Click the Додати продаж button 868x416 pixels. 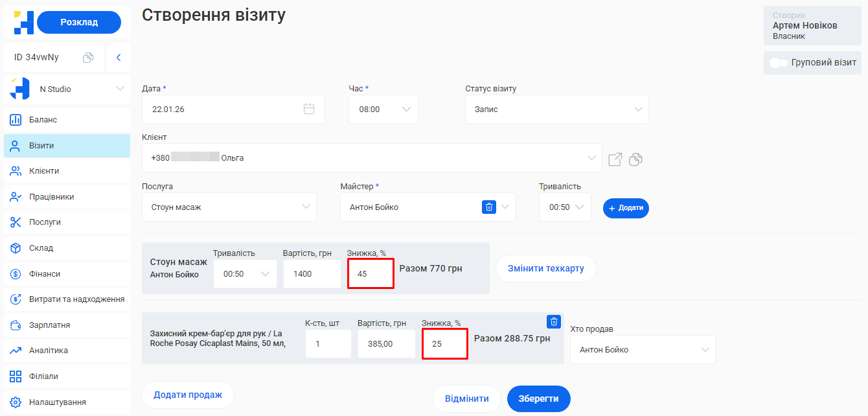coord(187,395)
